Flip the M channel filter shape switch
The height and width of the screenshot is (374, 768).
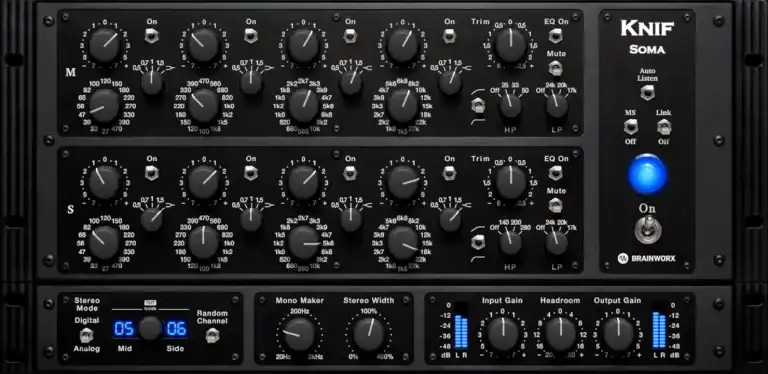(478, 105)
